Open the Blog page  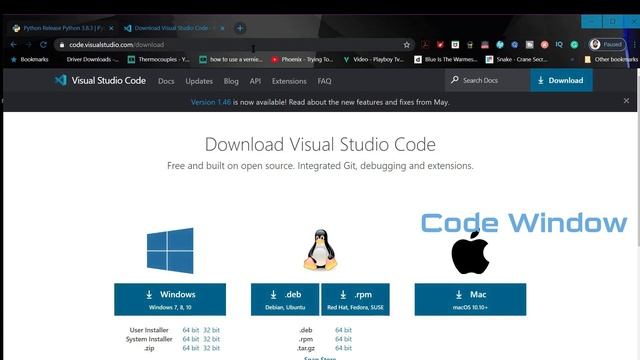coord(231,81)
